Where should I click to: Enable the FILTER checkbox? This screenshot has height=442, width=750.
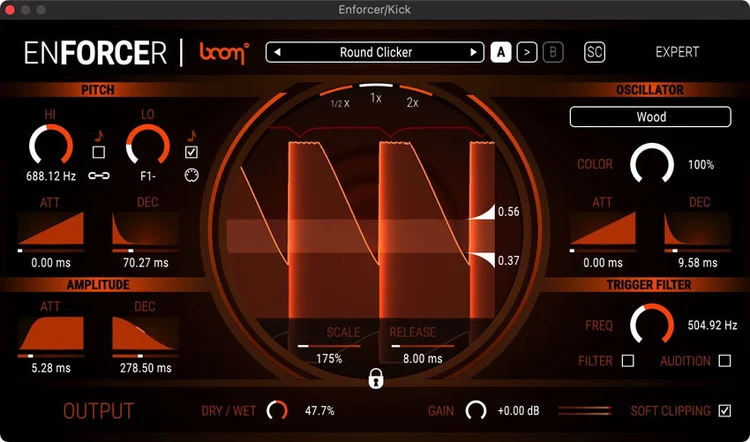(x=628, y=361)
